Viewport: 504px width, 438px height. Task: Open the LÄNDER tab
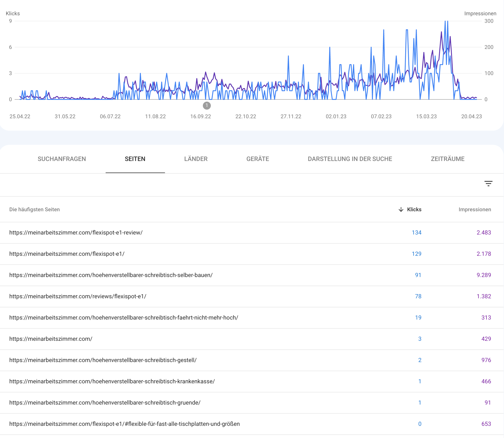coord(196,159)
